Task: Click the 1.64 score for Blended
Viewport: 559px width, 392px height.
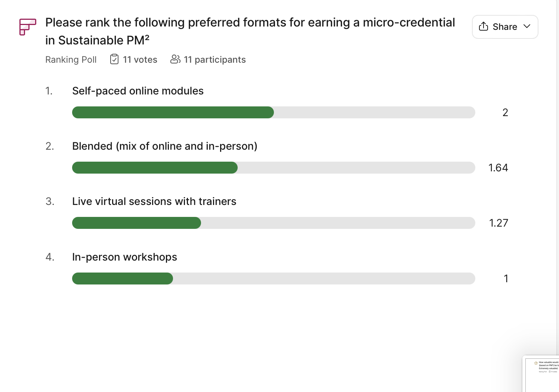Action: tap(498, 168)
